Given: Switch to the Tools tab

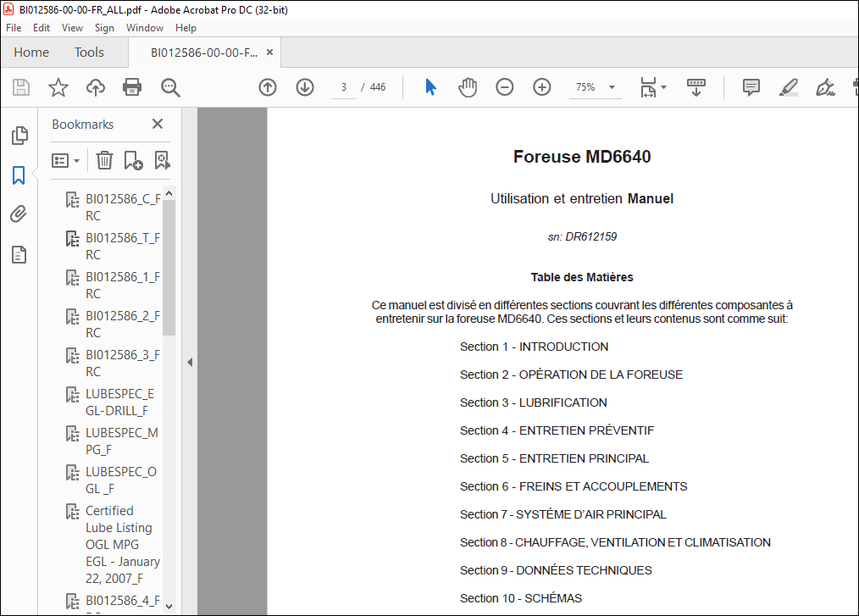Looking at the screenshot, I should [x=89, y=53].
